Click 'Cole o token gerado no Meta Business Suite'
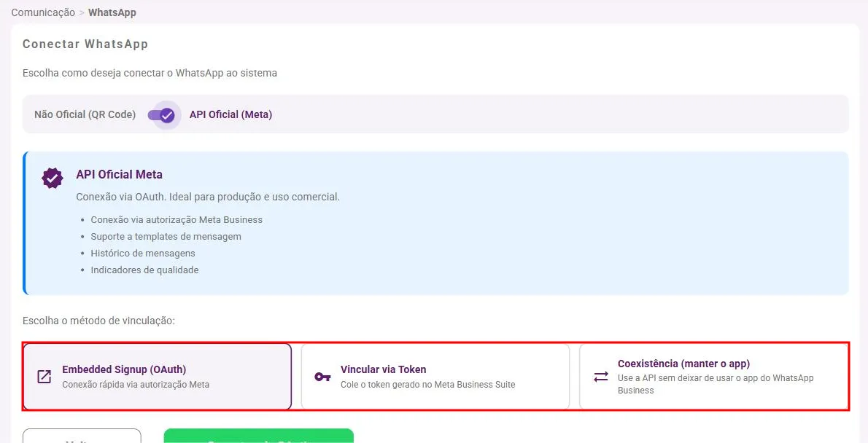The height and width of the screenshot is (443, 868). pyautogui.click(x=428, y=385)
